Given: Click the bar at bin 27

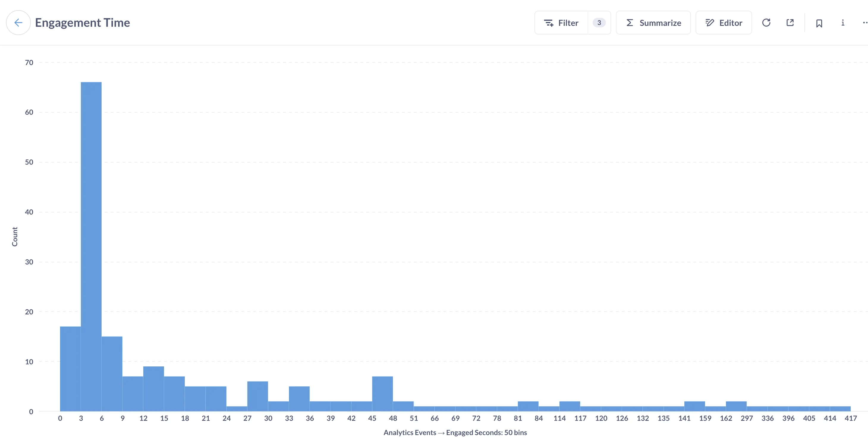Looking at the screenshot, I should (257, 396).
